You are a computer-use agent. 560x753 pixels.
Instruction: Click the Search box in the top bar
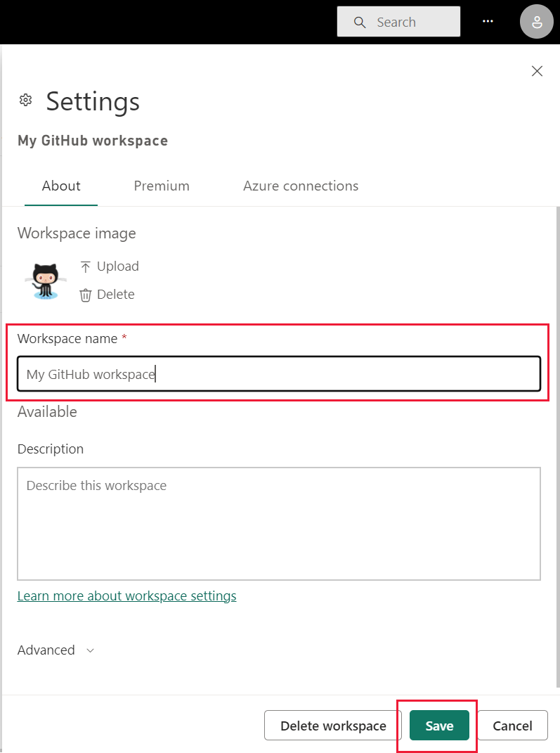(x=408, y=22)
